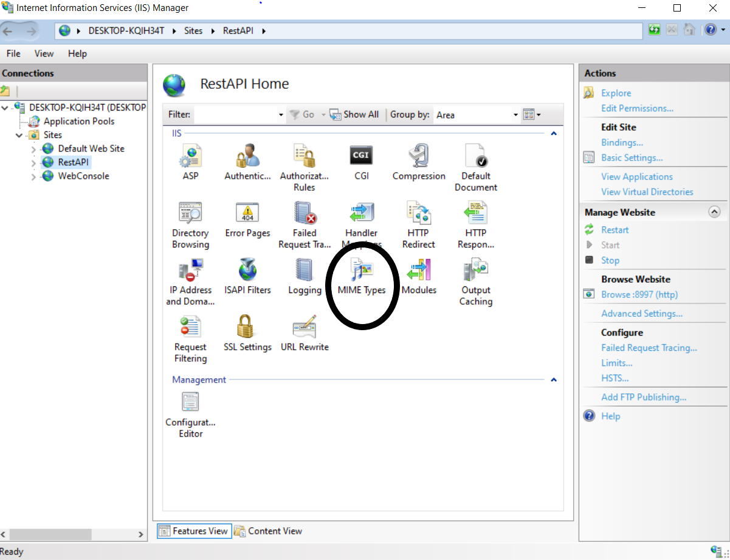This screenshot has width=730, height=560.
Task: Click Failed Request Tracing link under Configure
Action: tap(649, 348)
